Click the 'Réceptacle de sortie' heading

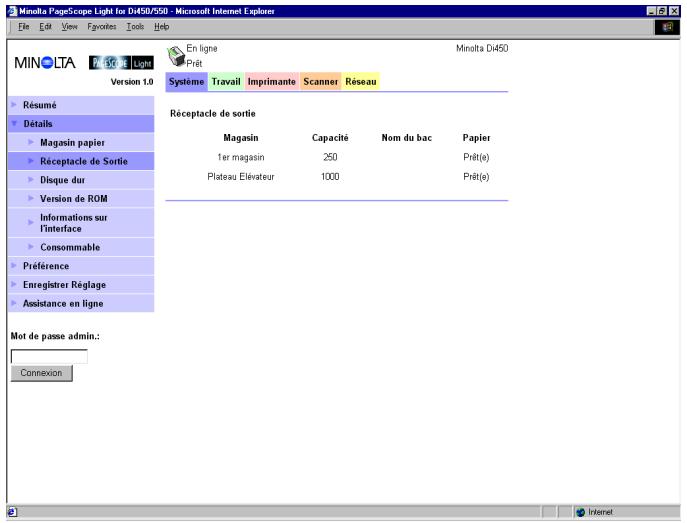[213, 113]
